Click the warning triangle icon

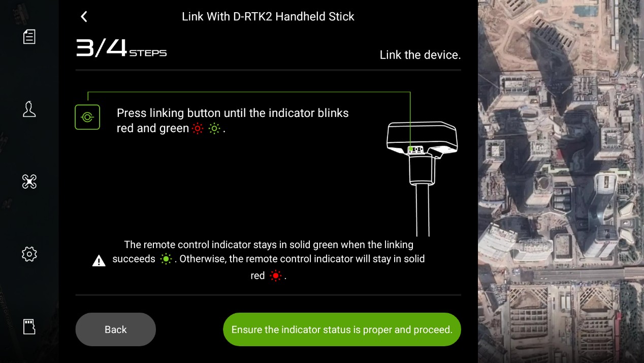tap(99, 261)
